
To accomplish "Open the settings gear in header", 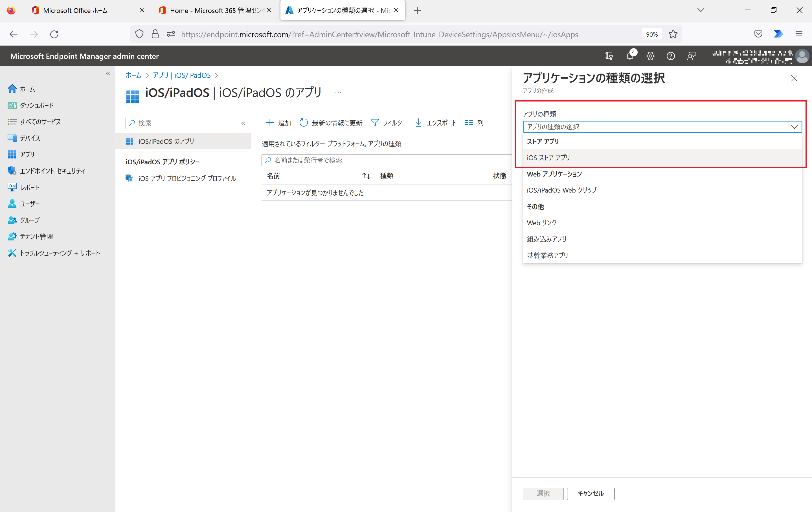I will coord(650,56).
